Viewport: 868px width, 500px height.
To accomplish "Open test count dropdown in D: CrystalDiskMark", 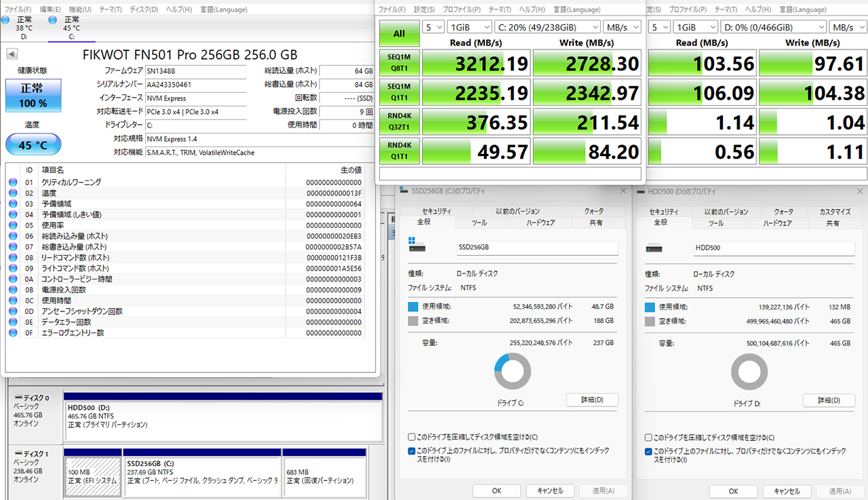I will 659,27.
